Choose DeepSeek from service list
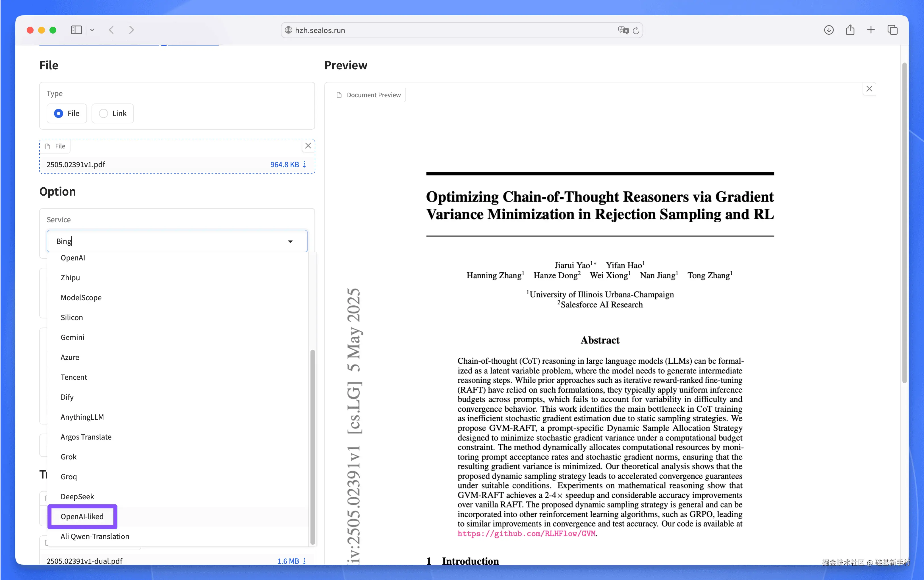The height and width of the screenshot is (580, 924). 77,496
